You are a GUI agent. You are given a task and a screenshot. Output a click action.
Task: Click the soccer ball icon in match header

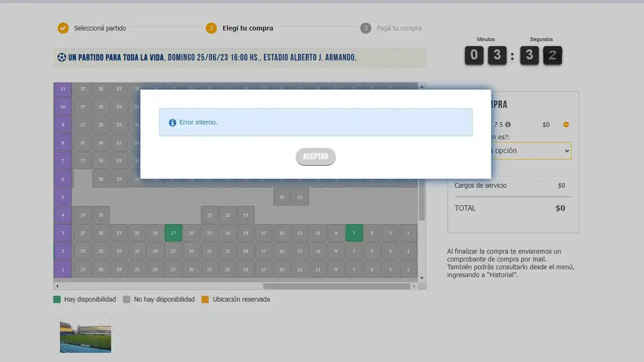coord(62,58)
